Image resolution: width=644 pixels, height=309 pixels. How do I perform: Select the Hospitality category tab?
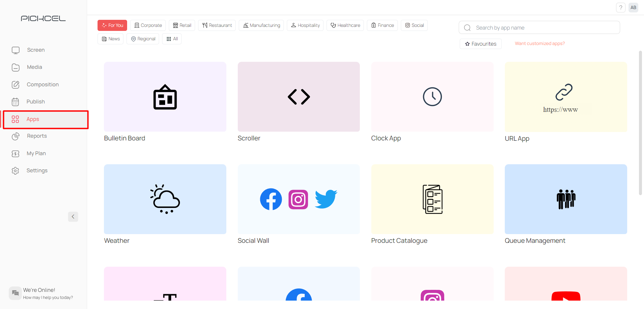[x=305, y=25]
